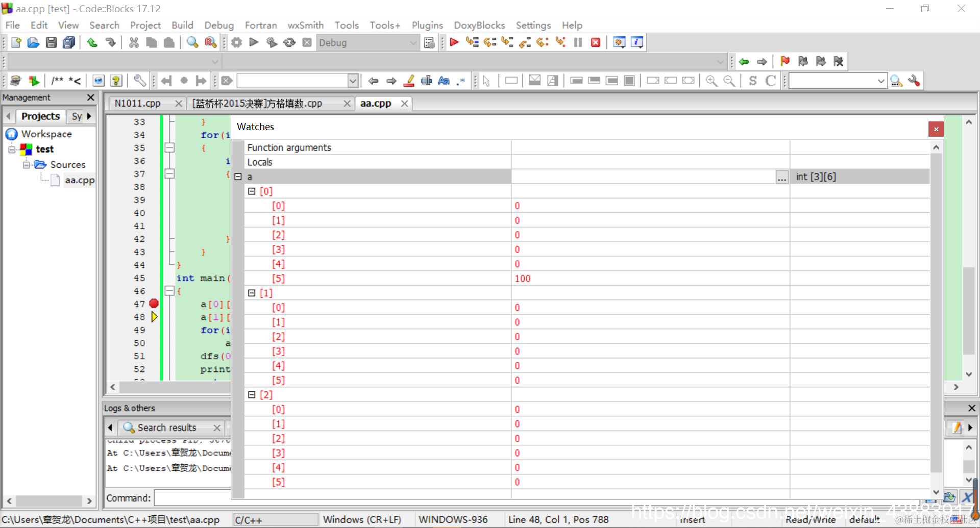Cut the selected text

tap(134, 42)
